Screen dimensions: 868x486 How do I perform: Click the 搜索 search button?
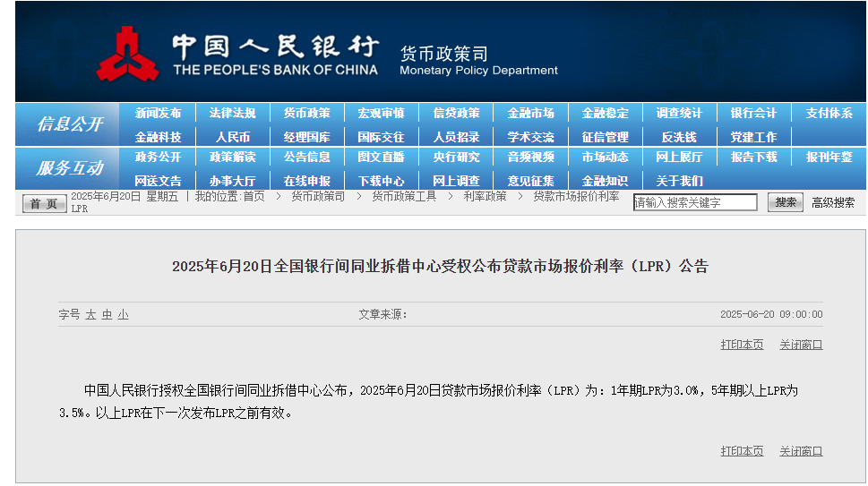tap(785, 202)
